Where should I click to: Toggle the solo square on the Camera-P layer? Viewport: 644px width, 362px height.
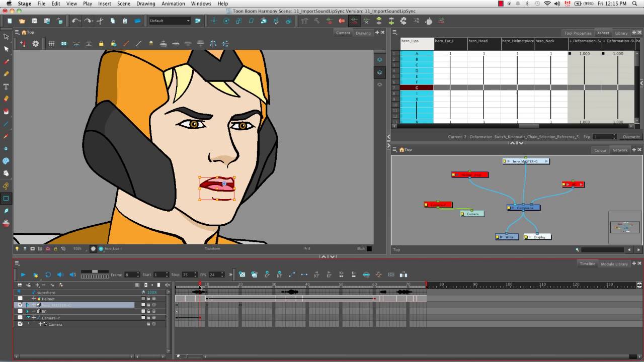pos(143,318)
